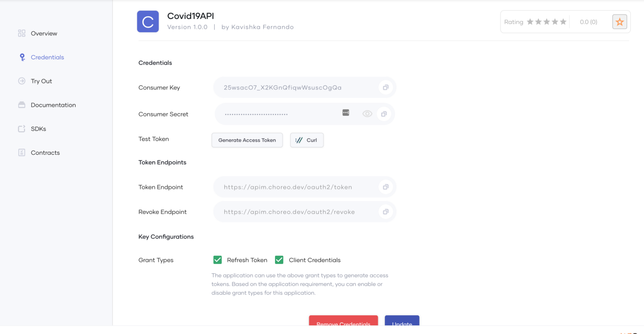The width and height of the screenshot is (644, 334).
Task: Uncheck the Refresh Token grant type
Action: (218, 260)
